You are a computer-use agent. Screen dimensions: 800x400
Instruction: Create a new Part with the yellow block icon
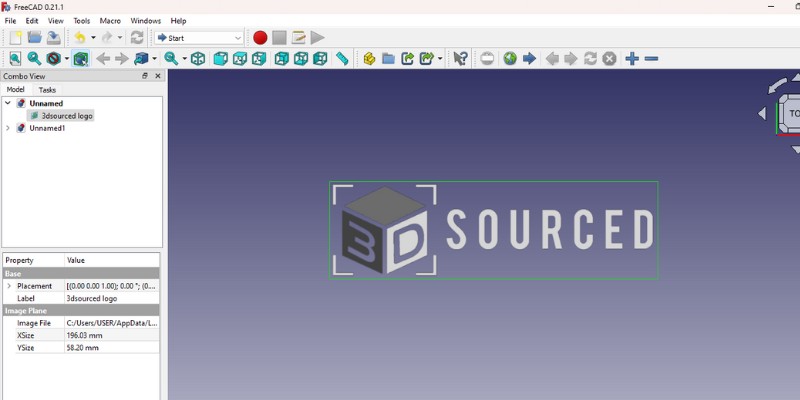(369, 59)
